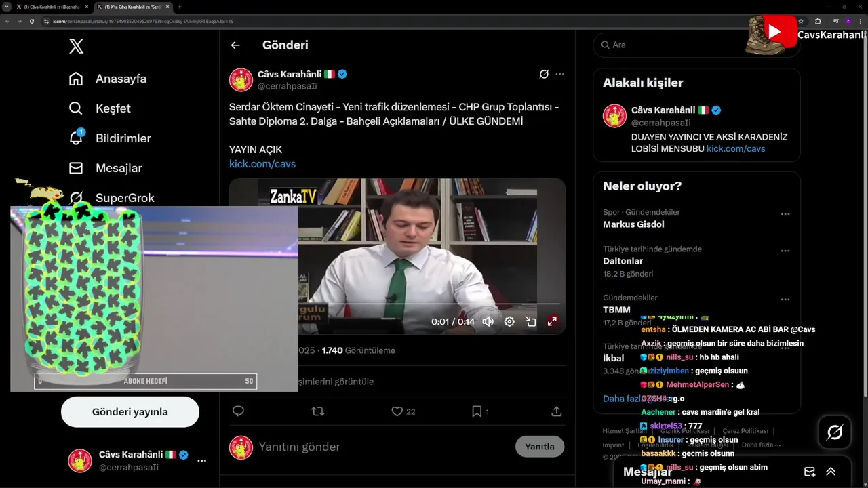Mute the video with the speaker icon

pyautogui.click(x=488, y=321)
